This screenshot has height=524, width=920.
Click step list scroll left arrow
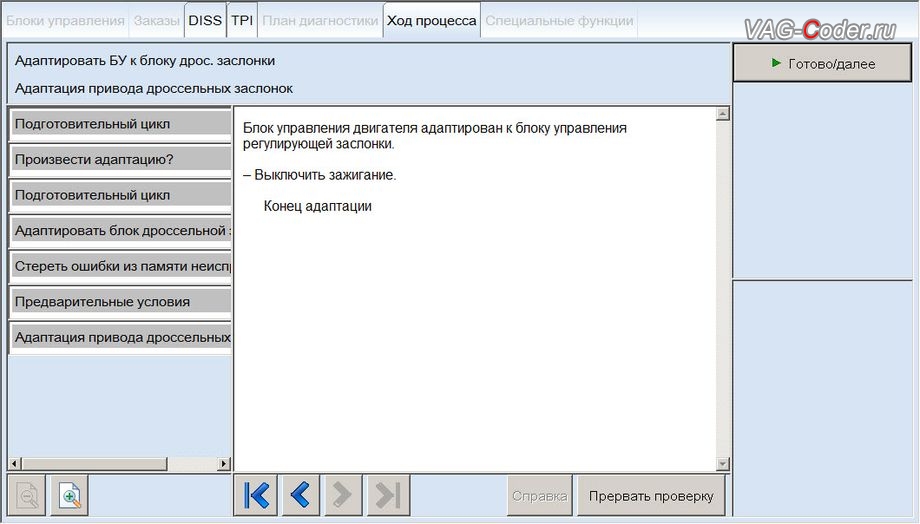coord(15,464)
